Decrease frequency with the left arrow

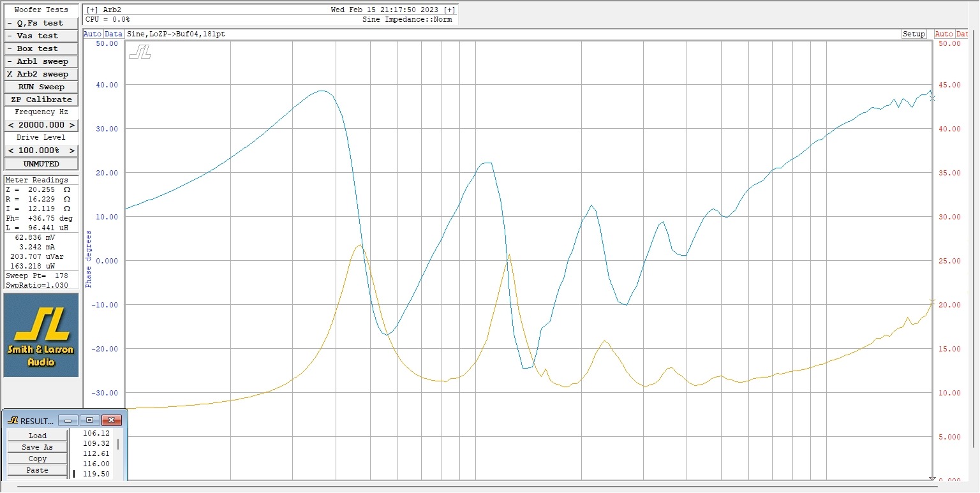[x=11, y=125]
